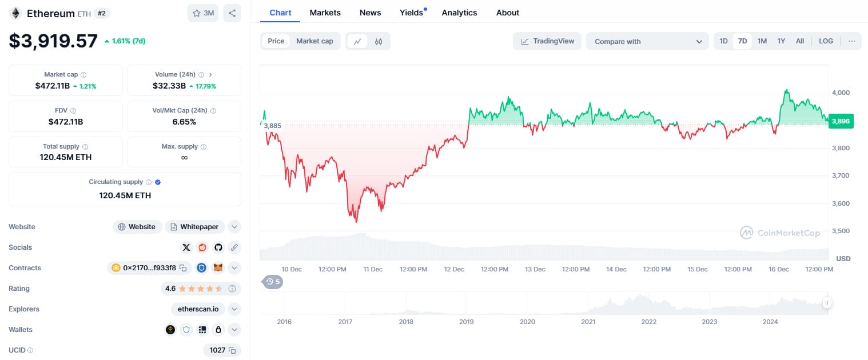Set chart range to 1Y
The image size is (868, 360).
point(781,41)
